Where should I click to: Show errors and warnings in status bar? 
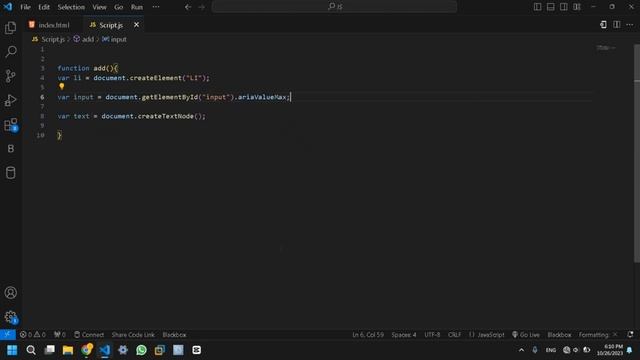click(33, 335)
